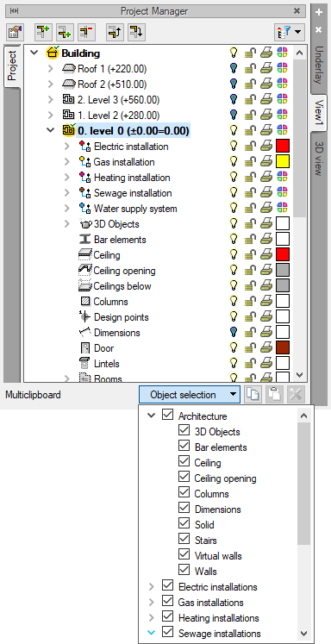Switch to the Underlay tab
Screen dimensions: 331x644
319,64
